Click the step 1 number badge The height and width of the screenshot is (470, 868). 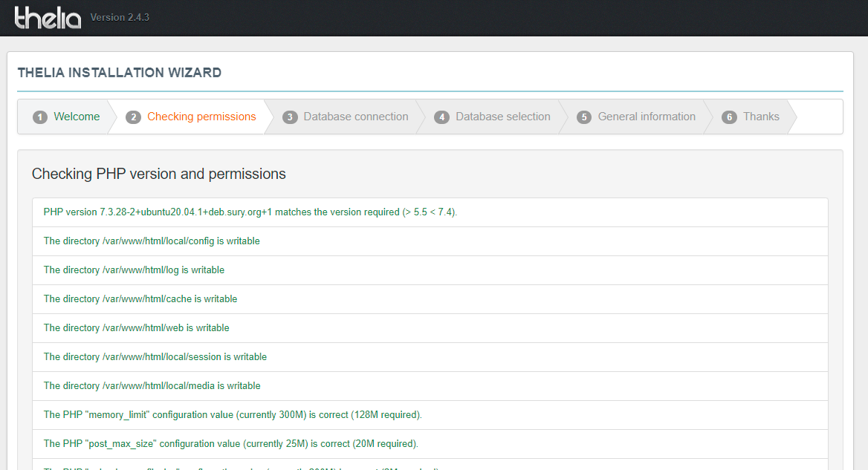coord(40,117)
